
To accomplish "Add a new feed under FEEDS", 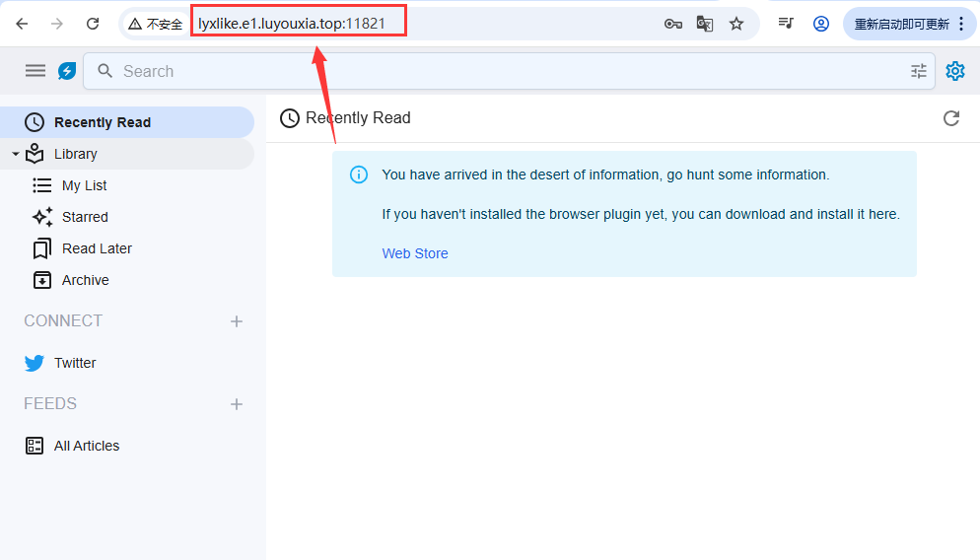I will (x=237, y=404).
